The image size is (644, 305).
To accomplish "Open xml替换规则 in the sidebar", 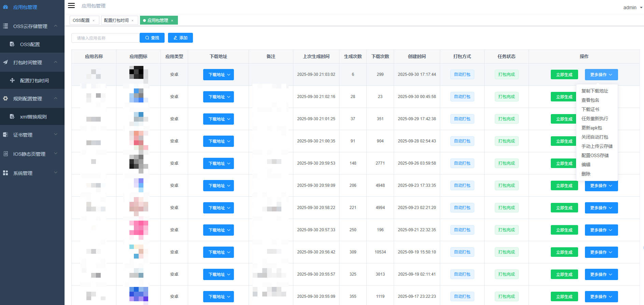I will pyautogui.click(x=33, y=117).
